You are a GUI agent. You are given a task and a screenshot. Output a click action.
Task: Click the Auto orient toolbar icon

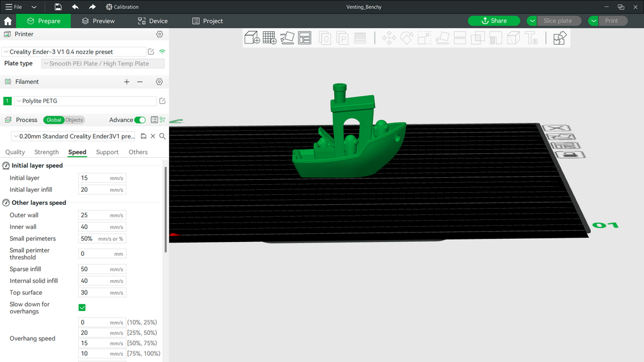287,38
